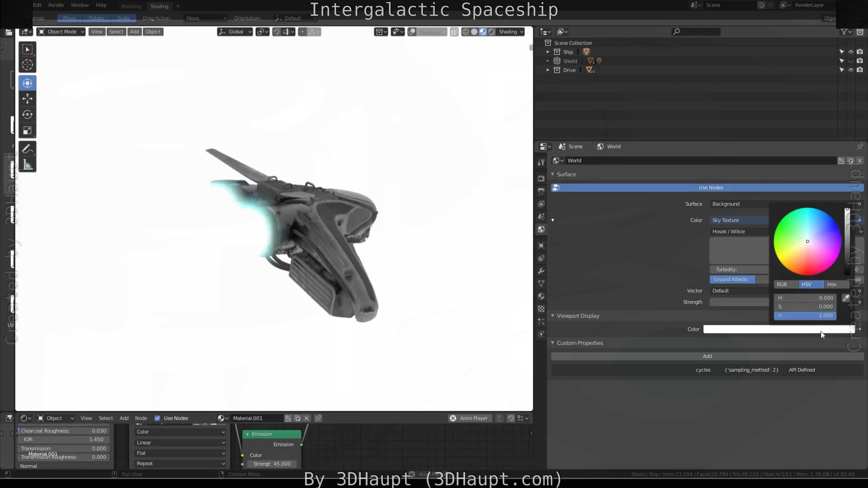Toggle Use Nodes checkbox in node editor
868x488 pixels.
[157, 418]
